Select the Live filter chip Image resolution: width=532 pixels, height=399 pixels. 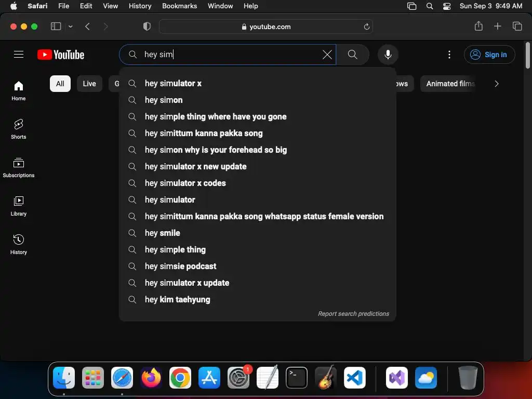89,84
